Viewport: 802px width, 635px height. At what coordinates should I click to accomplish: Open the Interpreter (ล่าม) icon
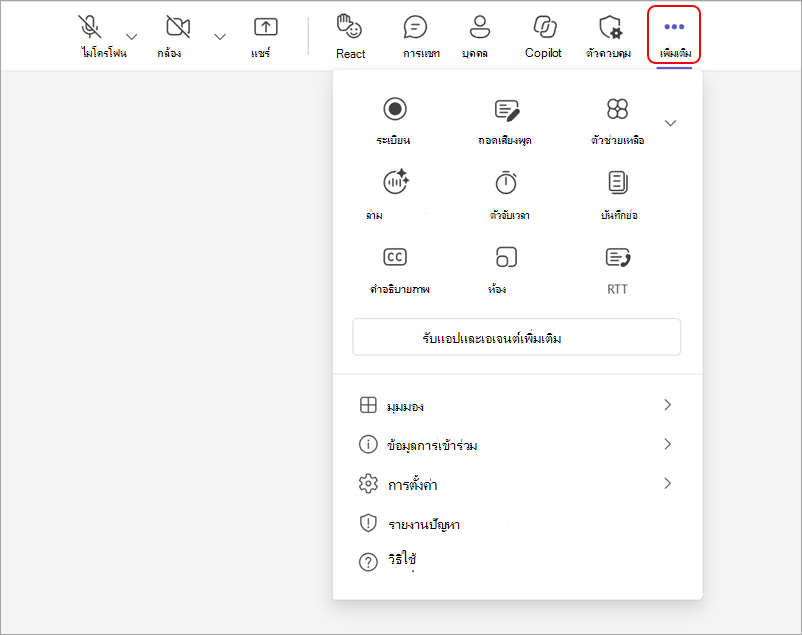pyautogui.click(x=396, y=182)
